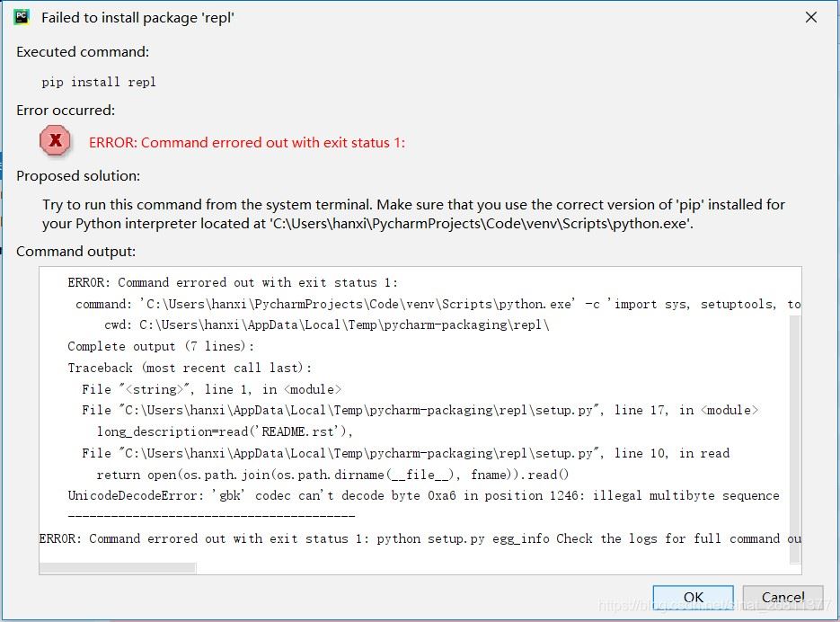
Task: Dismiss the dialog using Cancel
Action: coord(783,598)
